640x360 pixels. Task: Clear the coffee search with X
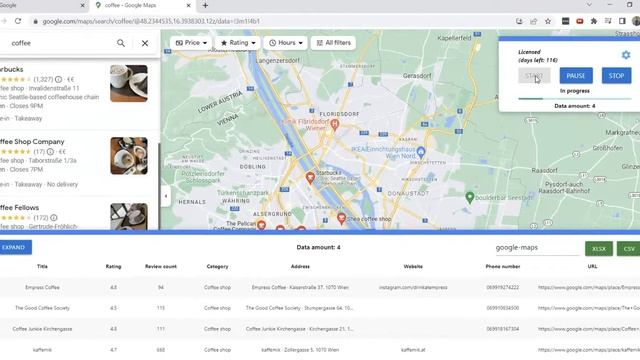tap(145, 43)
